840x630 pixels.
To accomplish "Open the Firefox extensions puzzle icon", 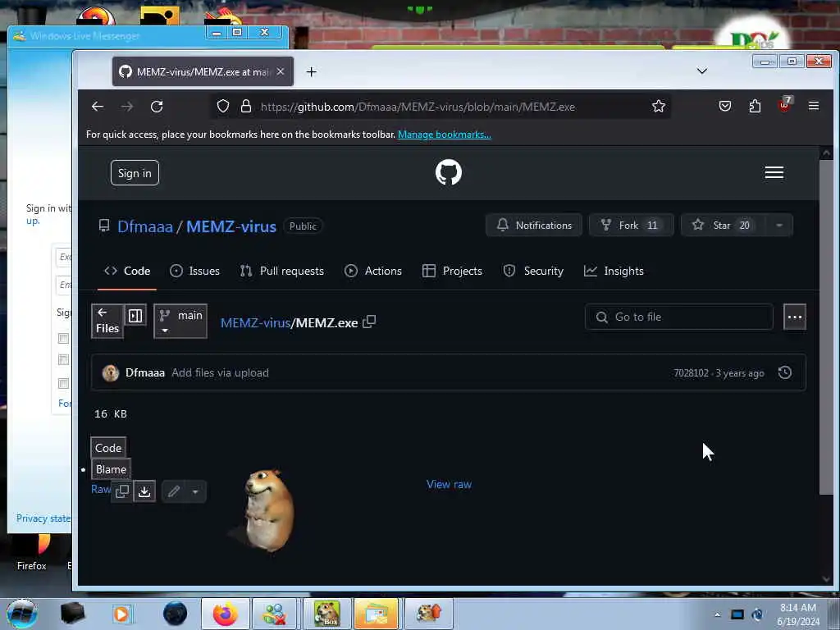I will [x=755, y=106].
